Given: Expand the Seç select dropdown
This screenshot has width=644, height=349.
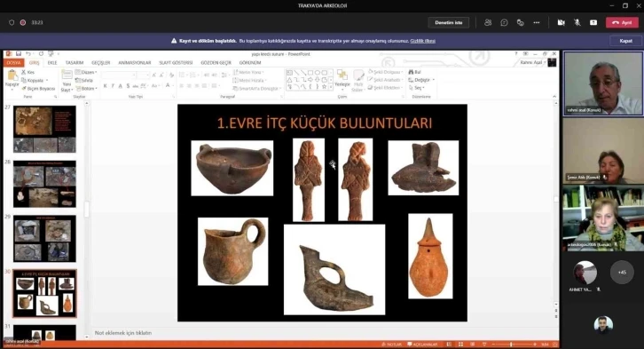Looking at the screenshot, I should point(423,88).
